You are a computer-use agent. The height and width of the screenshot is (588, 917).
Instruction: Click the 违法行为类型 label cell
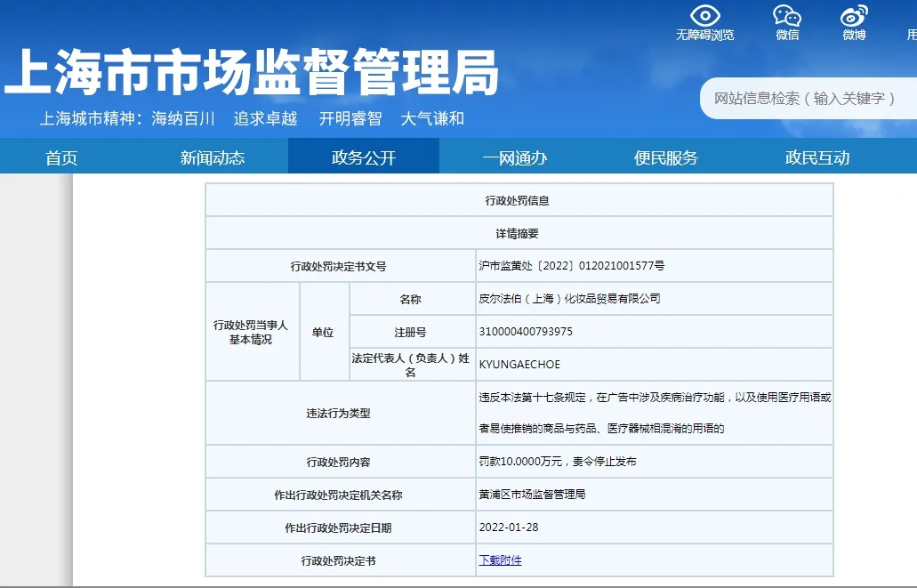pos(341,413)
